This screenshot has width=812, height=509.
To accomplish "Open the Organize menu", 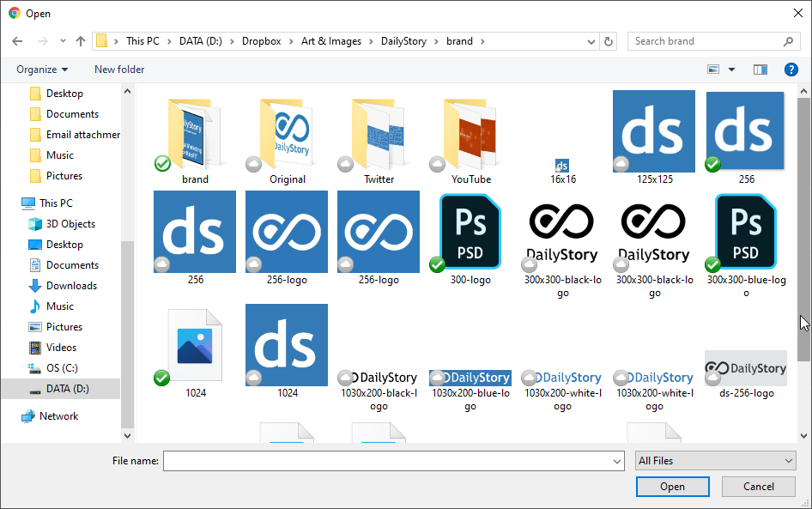I will point(42,70).
